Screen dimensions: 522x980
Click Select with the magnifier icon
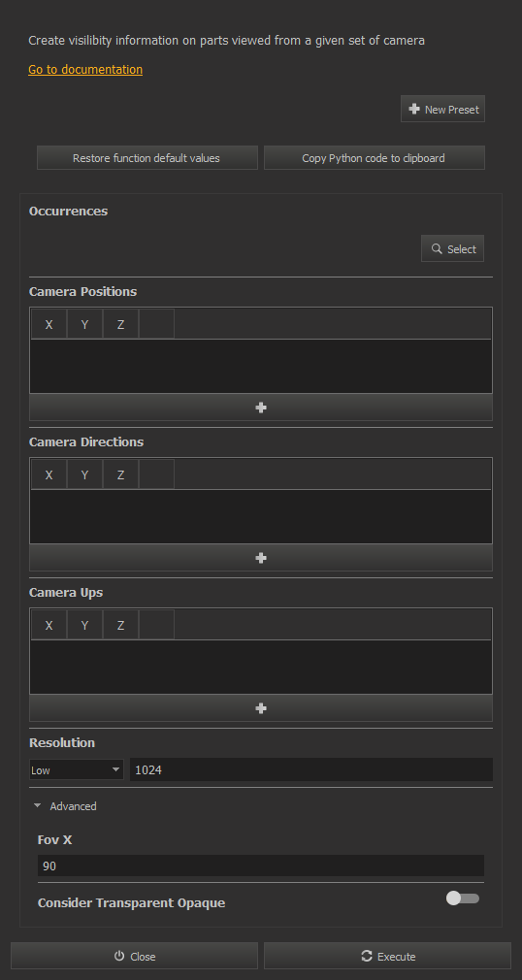click(452, 248)
